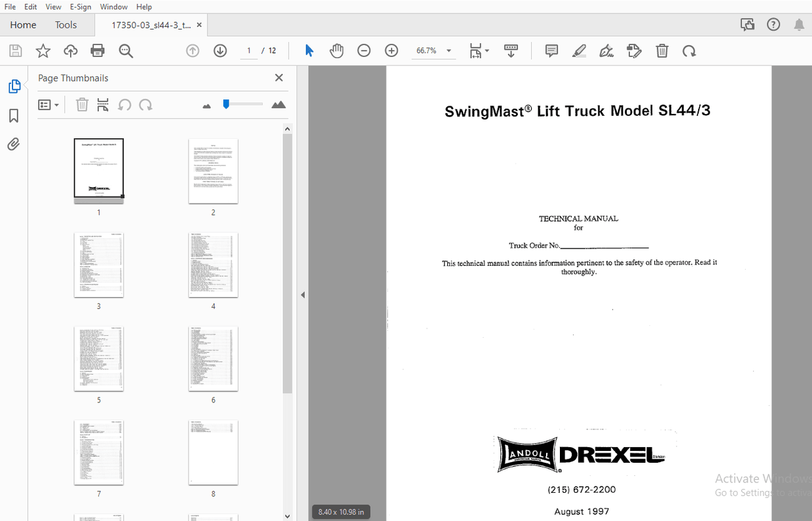Screen dimensions: 812x521
Task: Click the delete pages trash icon
Action: tap(662, 50)
